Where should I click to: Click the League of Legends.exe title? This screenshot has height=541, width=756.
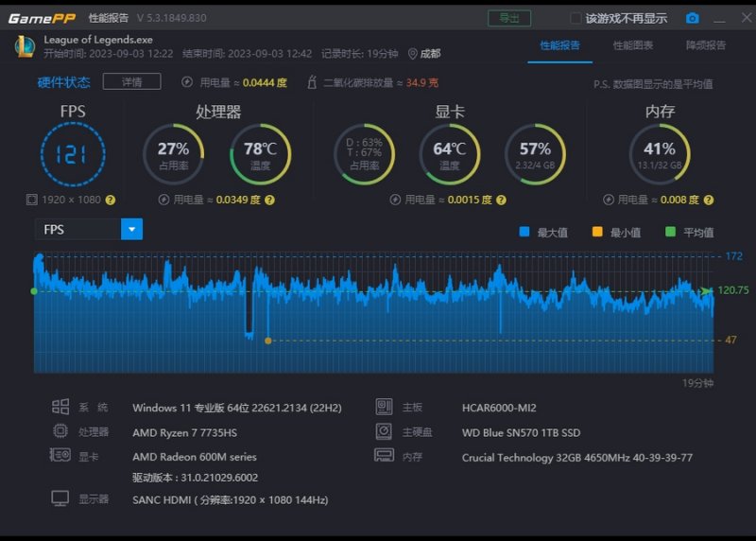point(98,40)
